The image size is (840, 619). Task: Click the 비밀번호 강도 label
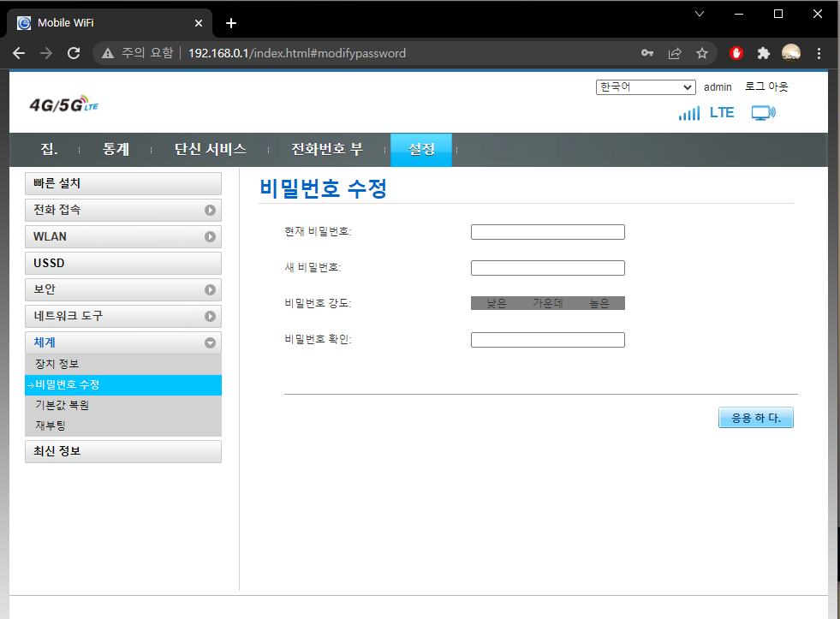click(318, 304)
